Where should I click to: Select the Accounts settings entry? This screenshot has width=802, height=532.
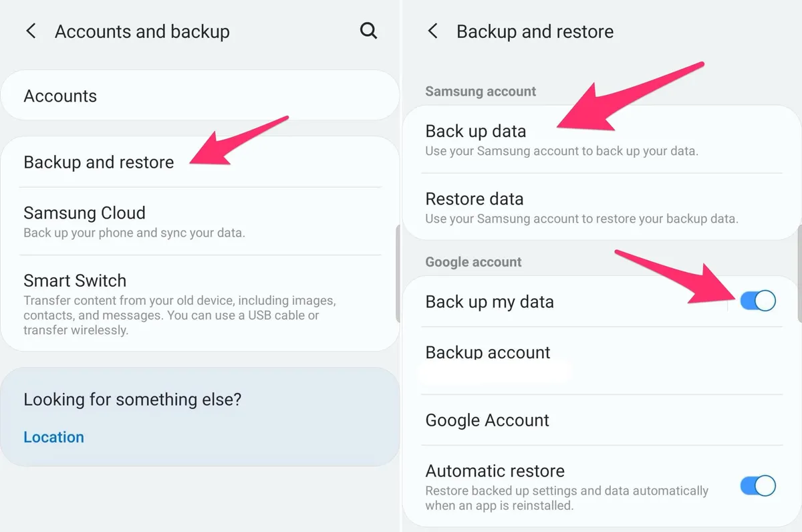(61, 96)
